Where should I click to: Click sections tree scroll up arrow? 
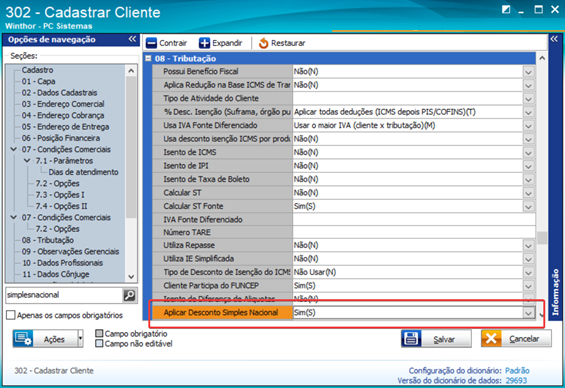coord(131,71)
